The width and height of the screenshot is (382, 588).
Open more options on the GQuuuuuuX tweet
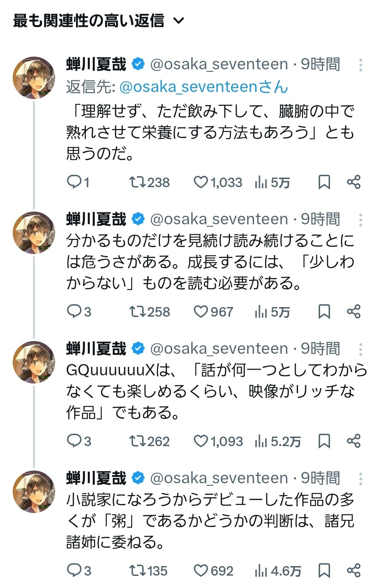(360, 350)
